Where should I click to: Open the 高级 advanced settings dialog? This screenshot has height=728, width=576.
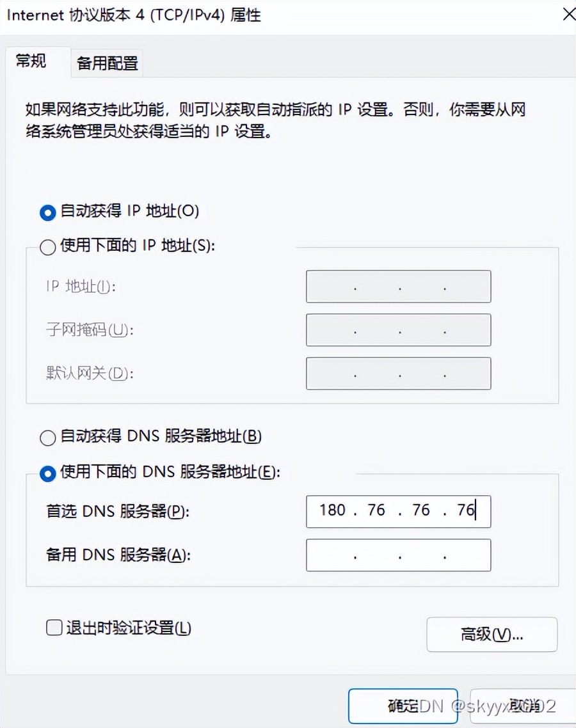tap(492, 635)
